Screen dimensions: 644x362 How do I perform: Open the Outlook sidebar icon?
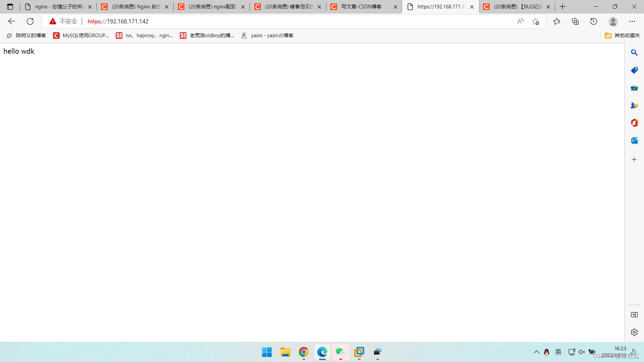[634, 140]
